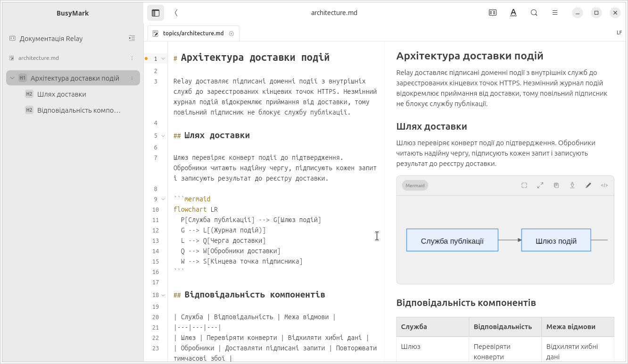Minimize the BusyMark window
The height and width of the screenshot is (364, 628).
[578, 13]
